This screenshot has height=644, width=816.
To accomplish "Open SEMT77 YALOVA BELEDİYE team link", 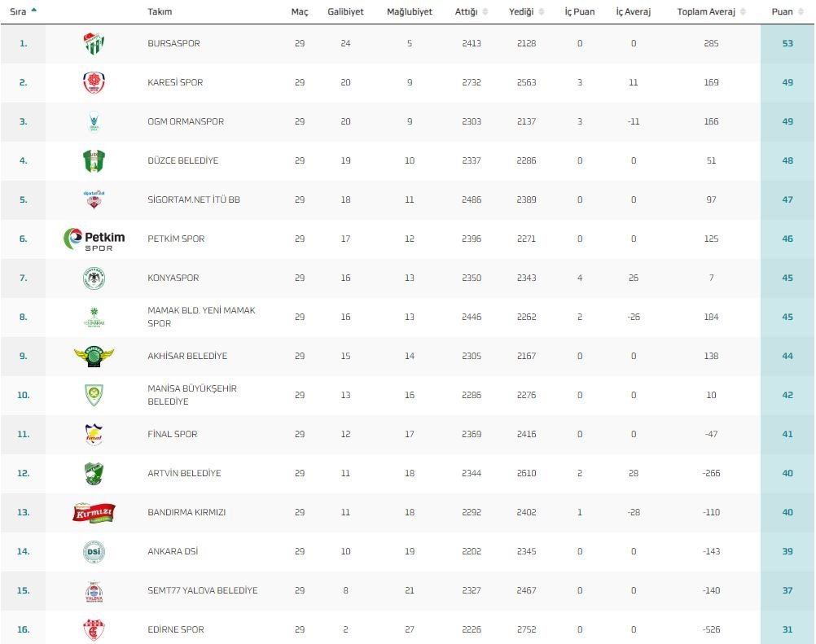I will pos(203,591).
